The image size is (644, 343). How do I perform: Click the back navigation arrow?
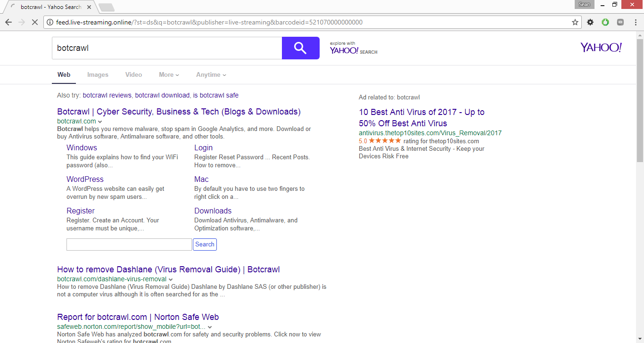pos(8,22)
